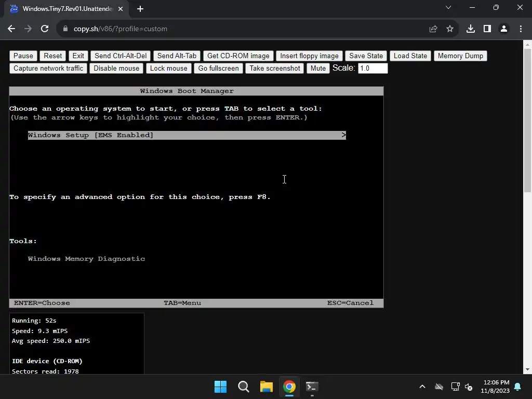The width and height of the screenshot is (532, 399).
Task: Click the Scale input field
Action: [373, 68]
